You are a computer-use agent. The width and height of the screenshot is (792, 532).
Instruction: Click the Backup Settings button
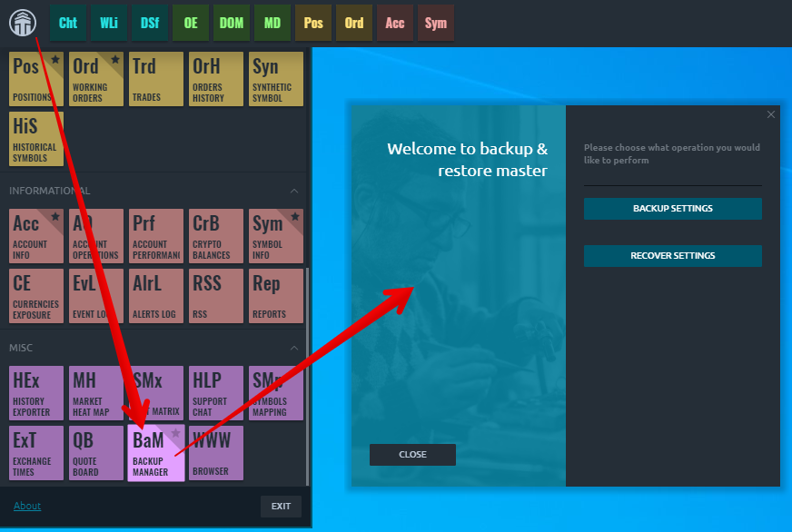(x=672, y=209)
